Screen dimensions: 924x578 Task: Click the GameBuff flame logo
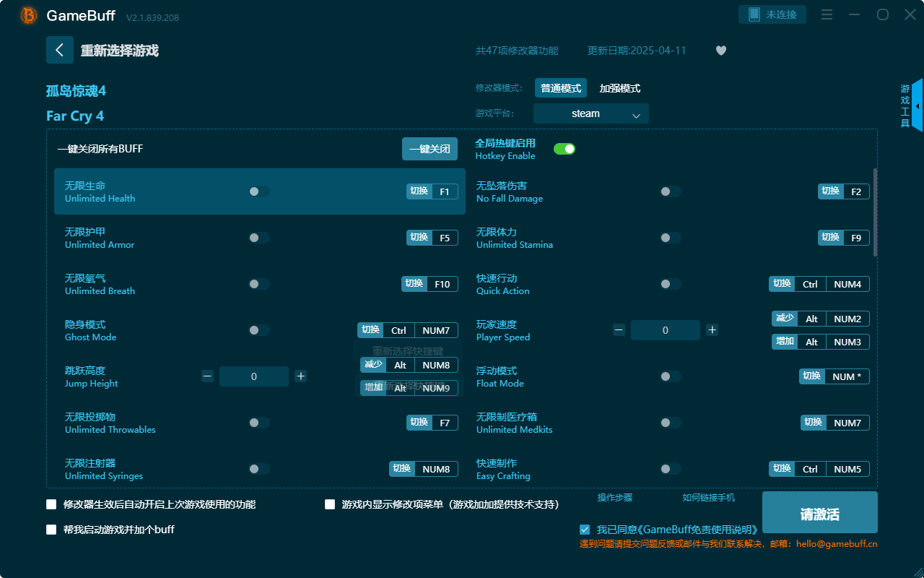[27, 16]
